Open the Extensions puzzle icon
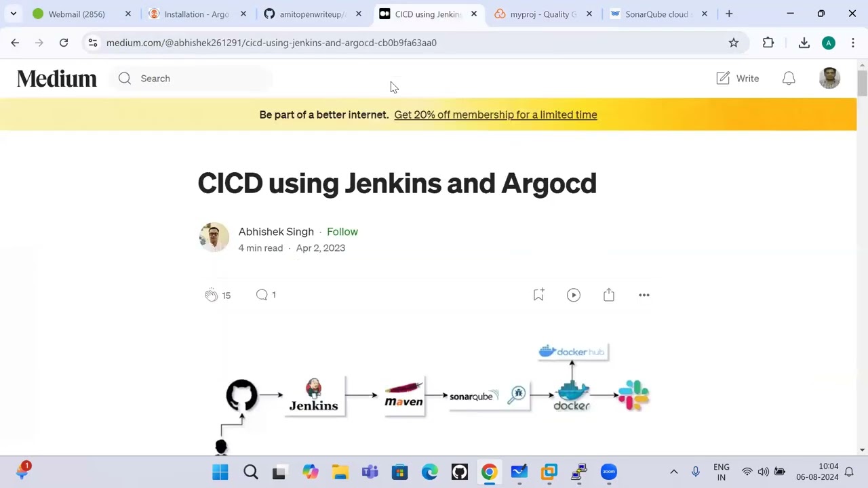This screenshot has height=488, width=868. click(768, 43)
